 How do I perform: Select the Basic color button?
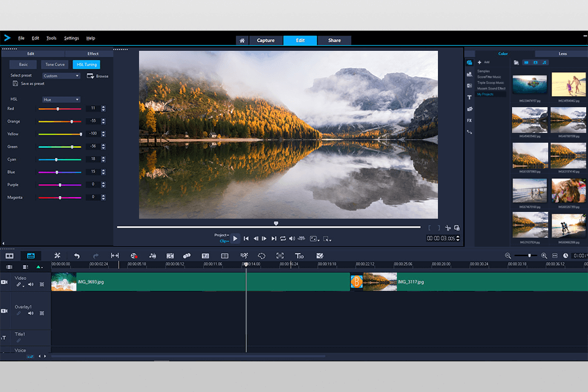point(23,64)
